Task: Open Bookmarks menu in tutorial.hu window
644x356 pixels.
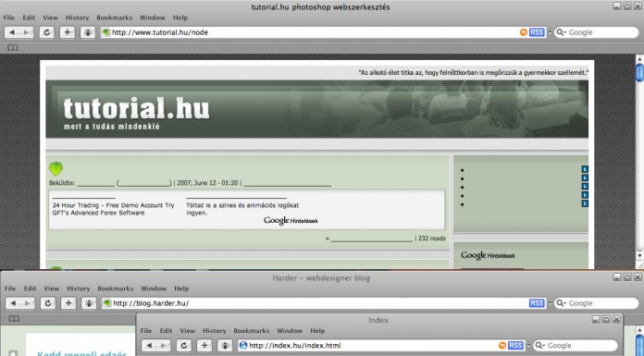Action: point(115,18)
